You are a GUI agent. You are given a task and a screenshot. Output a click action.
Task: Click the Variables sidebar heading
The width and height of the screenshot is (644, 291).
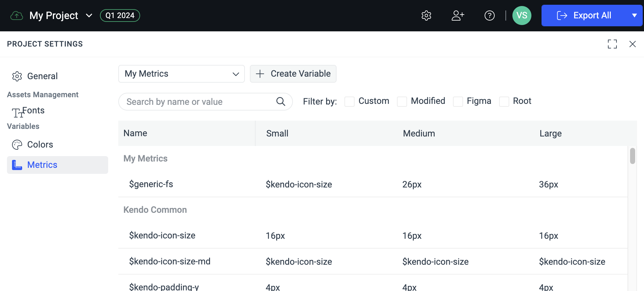pos(23,126)
